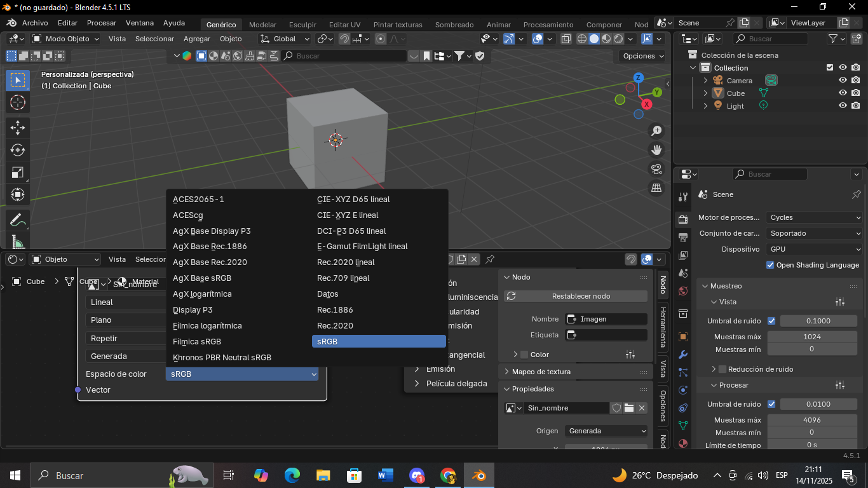Select the Move tool in viewport toolbar
Viewport: 868px width, 488px height.
tap(17, 127)
